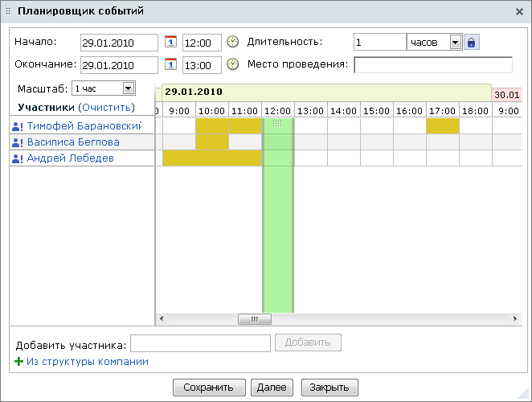Click the green plus icon for company structure
Viewport: 532px width, 402px height.
[19, 362]
